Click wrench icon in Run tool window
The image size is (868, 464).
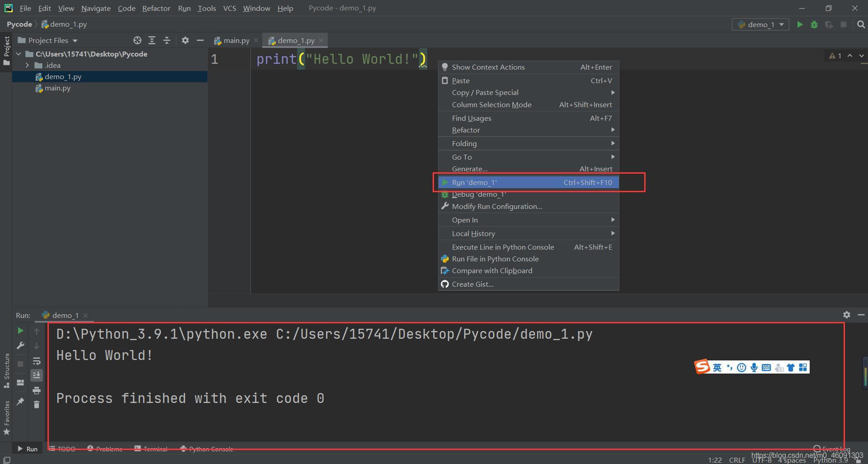[x=20, y=346]
